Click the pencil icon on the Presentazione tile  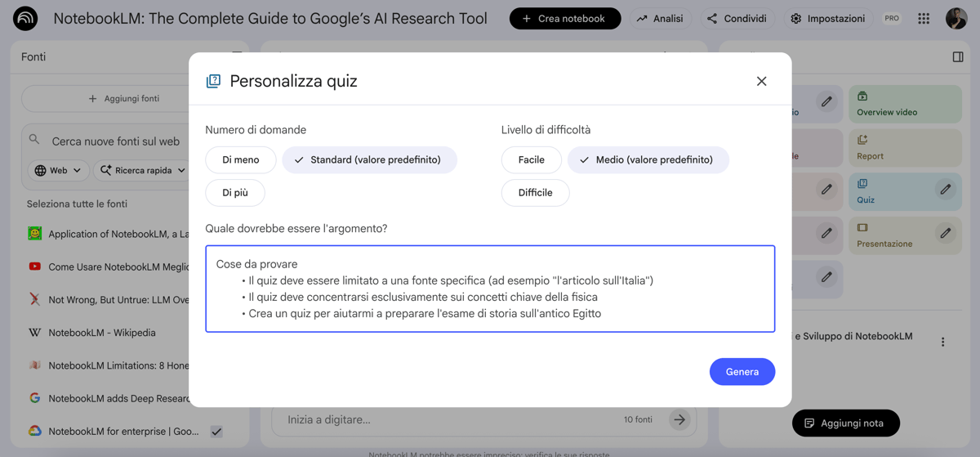coord(945,234)
